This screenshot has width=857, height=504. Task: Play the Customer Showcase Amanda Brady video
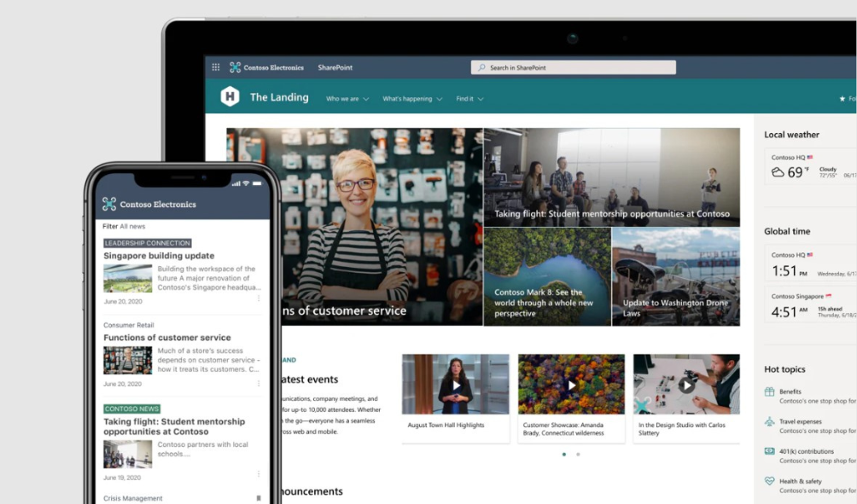(571, 385)
